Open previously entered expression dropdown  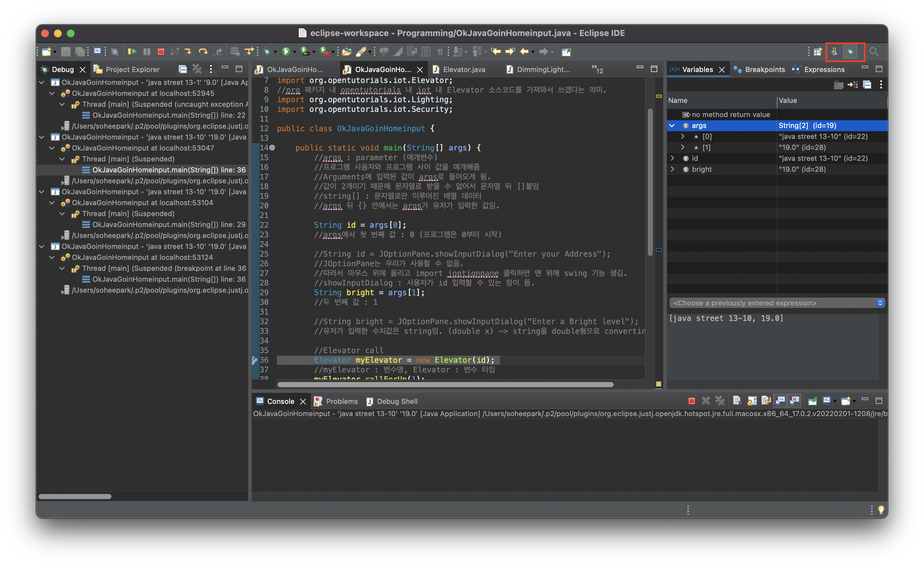point(880,303)
